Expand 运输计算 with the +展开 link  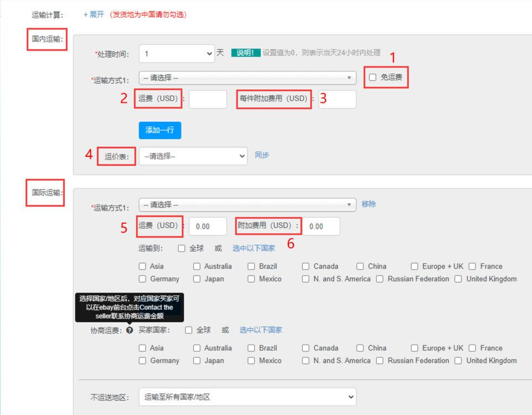click(x=94, y=14)
